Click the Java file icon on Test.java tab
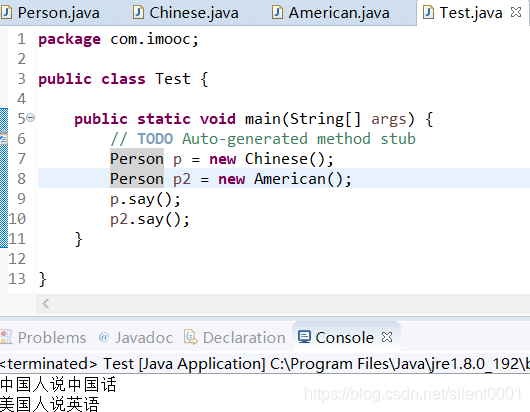 pyautogui.click(x=428, y=13)
